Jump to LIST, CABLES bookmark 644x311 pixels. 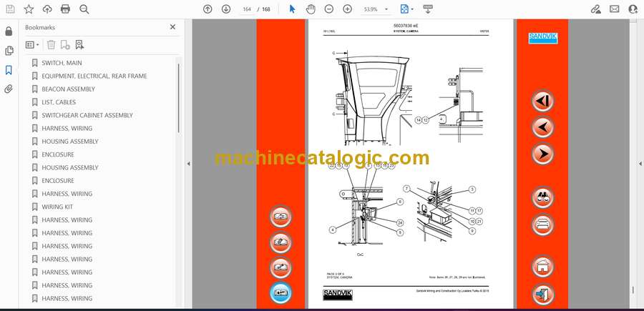coord(59,102)
